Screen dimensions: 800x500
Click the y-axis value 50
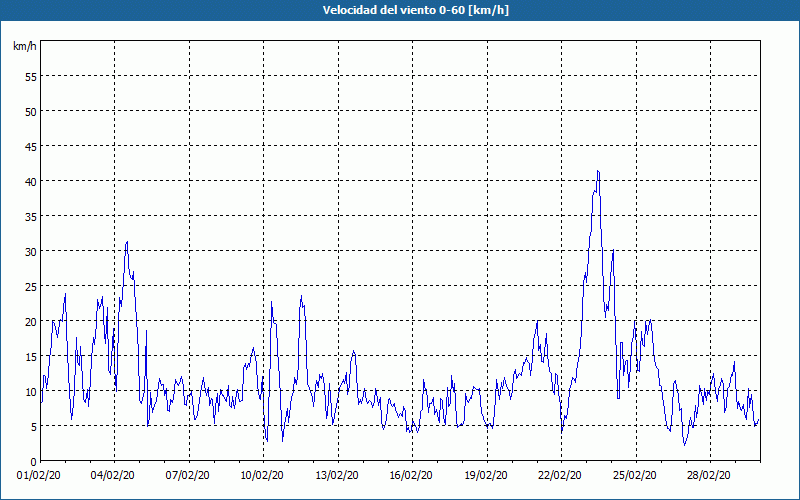click(31, 112)
